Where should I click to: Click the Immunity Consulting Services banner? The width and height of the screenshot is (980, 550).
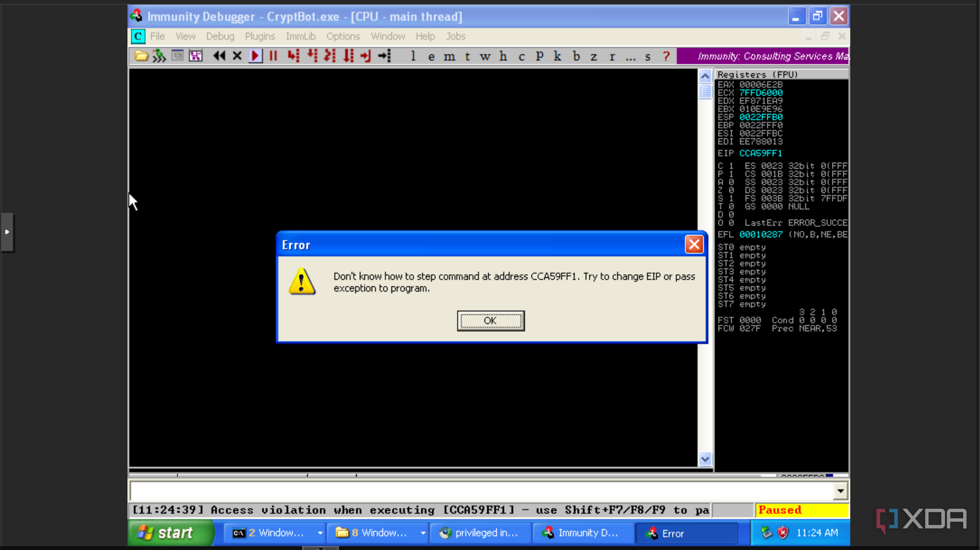[762, 56]
